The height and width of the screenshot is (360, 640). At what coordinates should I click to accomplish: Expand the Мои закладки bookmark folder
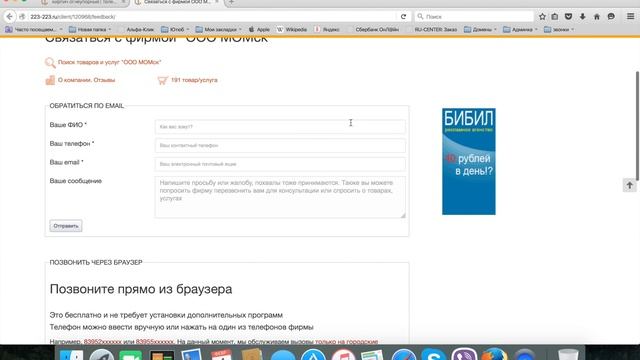218,29
